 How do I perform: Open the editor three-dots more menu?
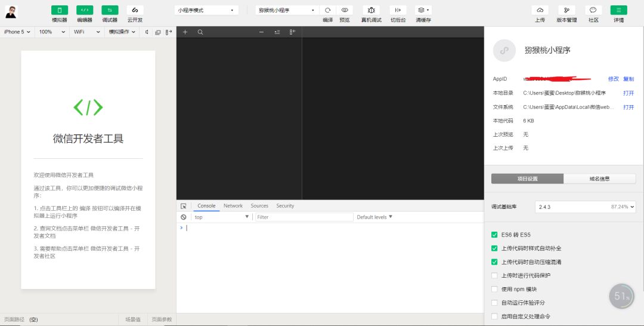coord(261,32)
